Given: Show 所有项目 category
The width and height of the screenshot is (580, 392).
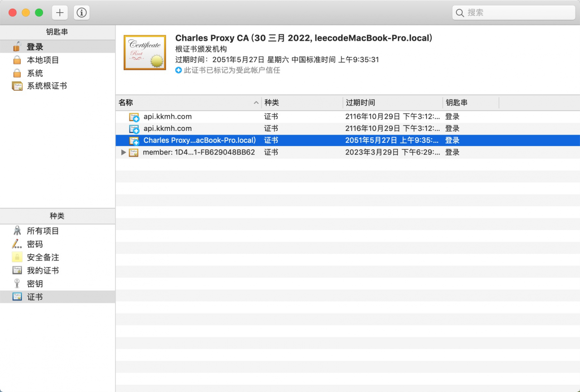Looking at the screenshot, I should tap(58, 231).
